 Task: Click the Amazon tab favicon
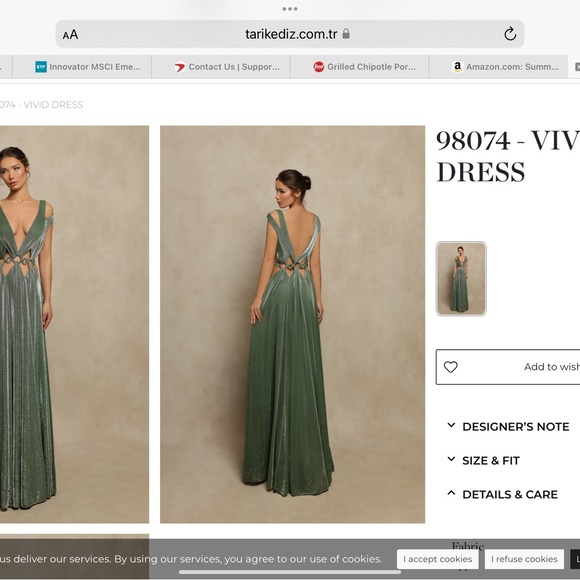pos(458,67)
